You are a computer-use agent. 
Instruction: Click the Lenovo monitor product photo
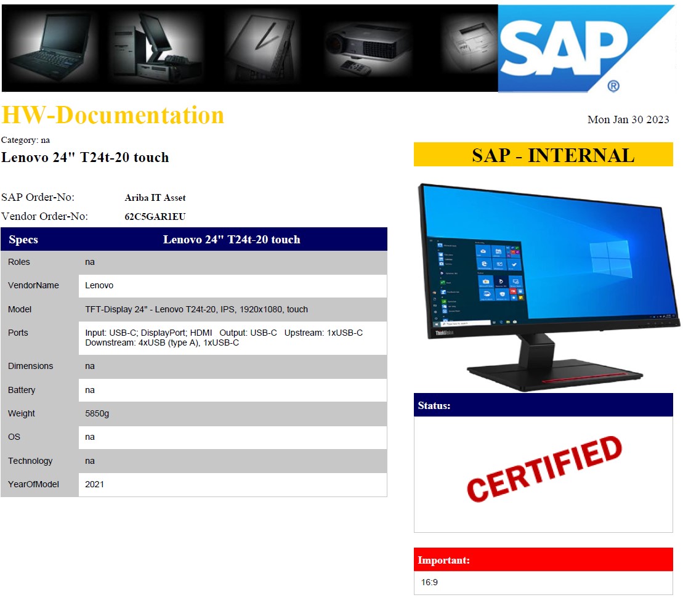pos(548,286)
